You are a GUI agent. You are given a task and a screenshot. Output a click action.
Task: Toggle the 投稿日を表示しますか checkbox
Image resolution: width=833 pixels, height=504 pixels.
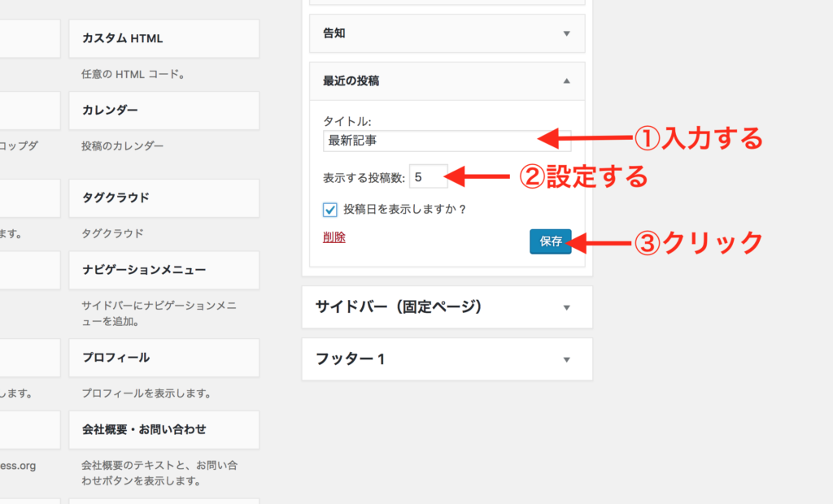pos(330,210)
